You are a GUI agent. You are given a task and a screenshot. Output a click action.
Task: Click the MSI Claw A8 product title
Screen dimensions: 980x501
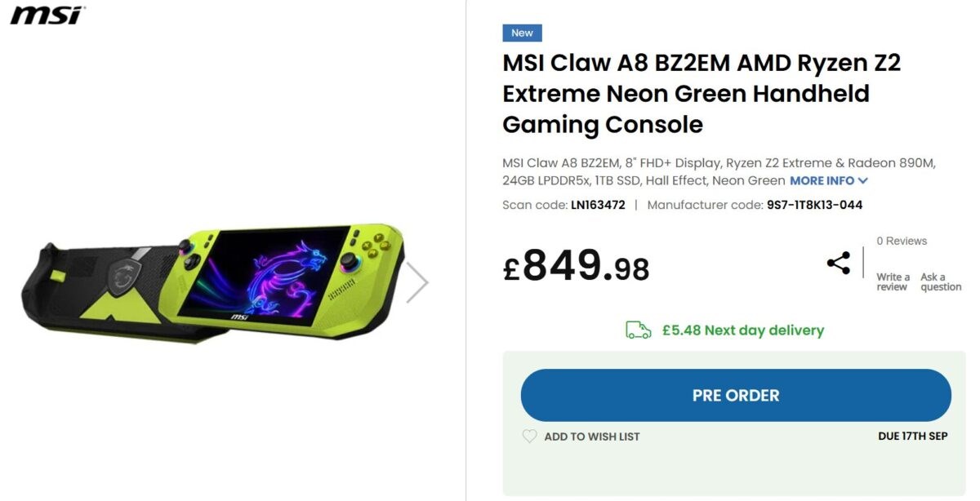702,94
